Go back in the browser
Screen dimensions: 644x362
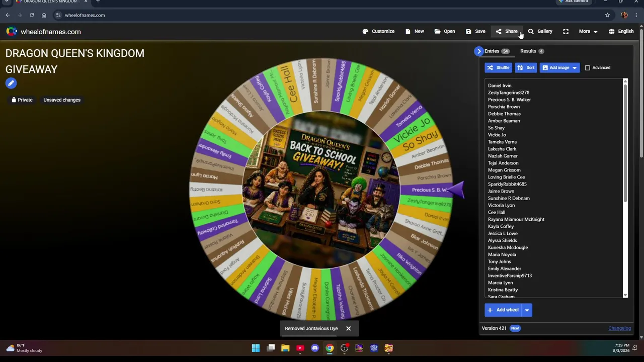(8, 15)
